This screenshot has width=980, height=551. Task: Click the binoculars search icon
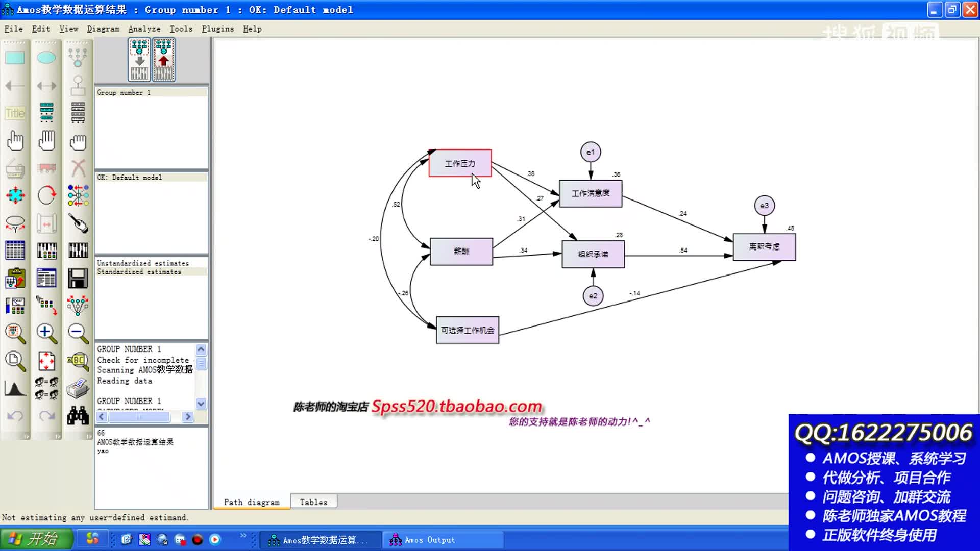click(x=78, y=416)
